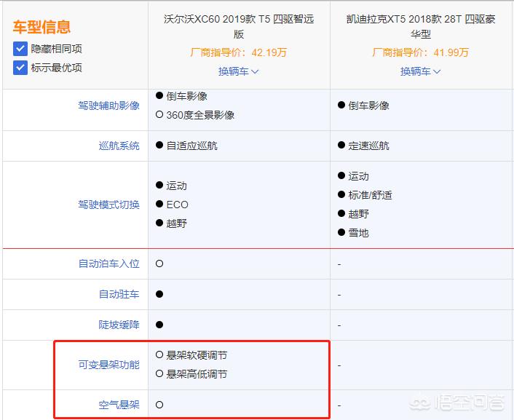Viewport: 514px width, 420px height.
Task: Open the 空气悬架 spec link
Action: 119,405
